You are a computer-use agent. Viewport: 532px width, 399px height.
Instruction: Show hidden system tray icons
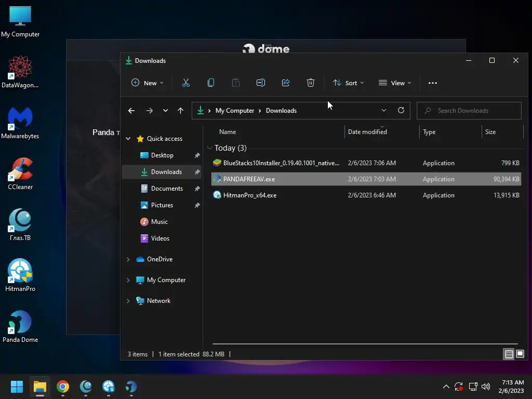[446, 387]
